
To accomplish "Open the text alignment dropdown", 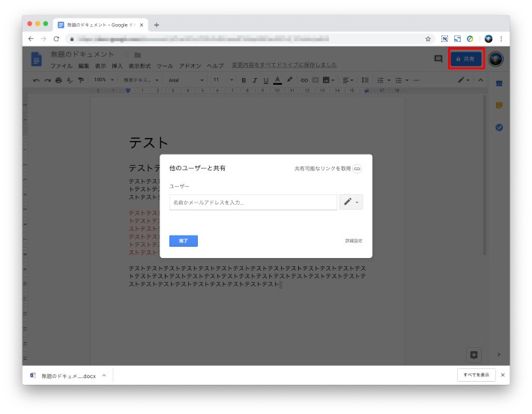I will [348, 80].
